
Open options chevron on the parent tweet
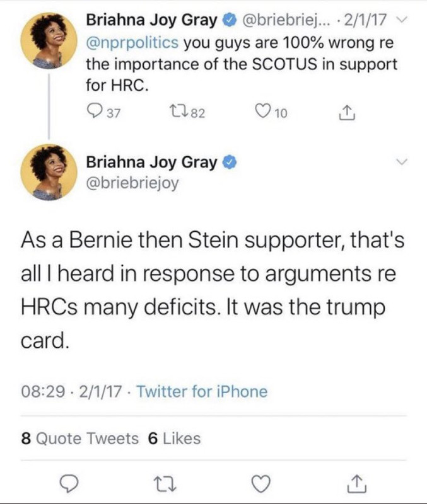401,20
